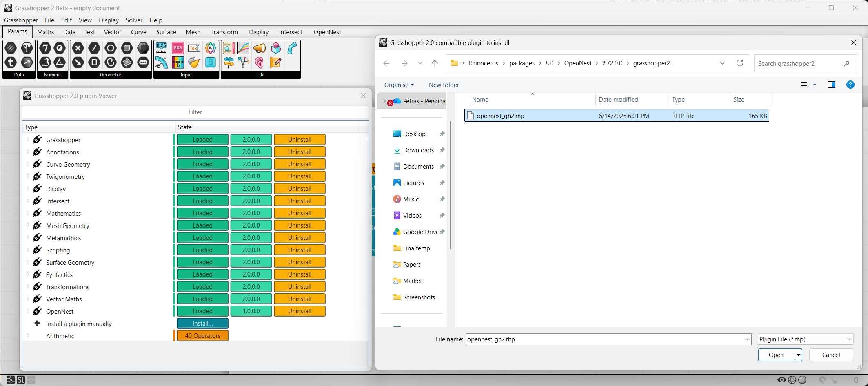Open the Plugin File type dropdown

tap(806, 339)
